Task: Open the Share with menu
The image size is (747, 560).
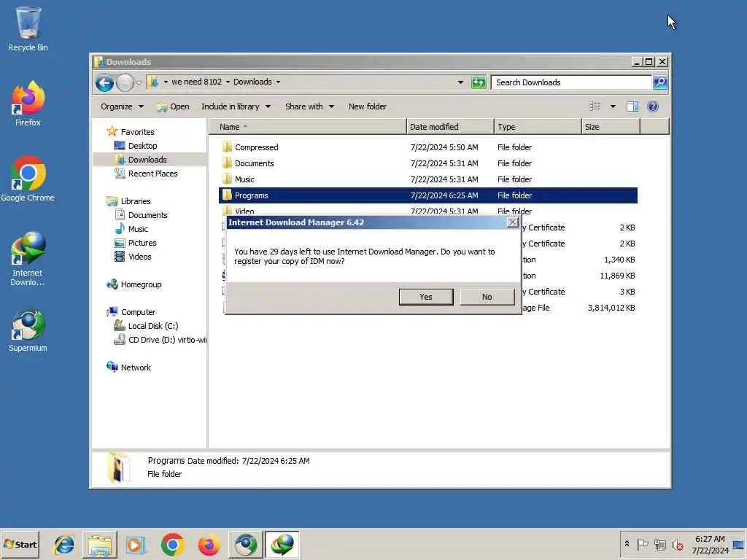Action: pyautogui.click(x=309, y=106)
